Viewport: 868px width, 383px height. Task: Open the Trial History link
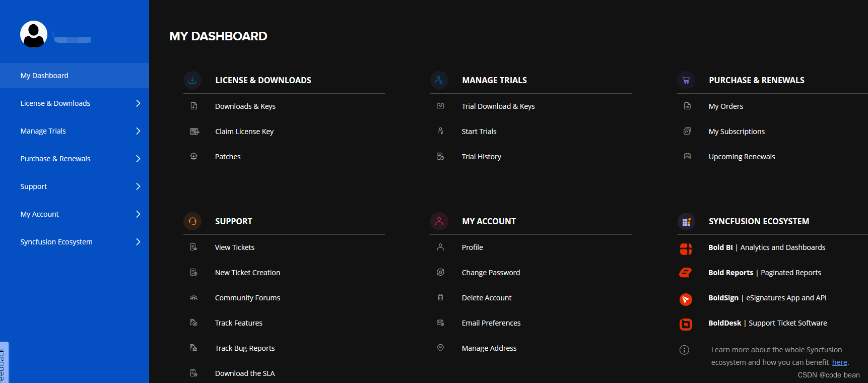482,157
